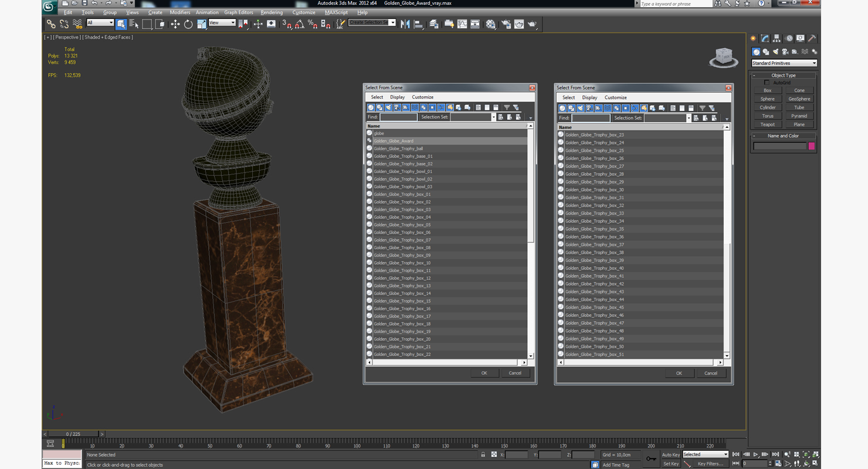
Task: Select the Select and Link tool
Action: point(51,24)
